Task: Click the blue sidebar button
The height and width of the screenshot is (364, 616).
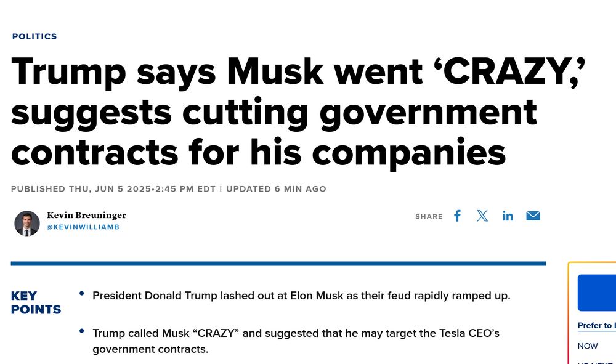Action: pos(596,293)
